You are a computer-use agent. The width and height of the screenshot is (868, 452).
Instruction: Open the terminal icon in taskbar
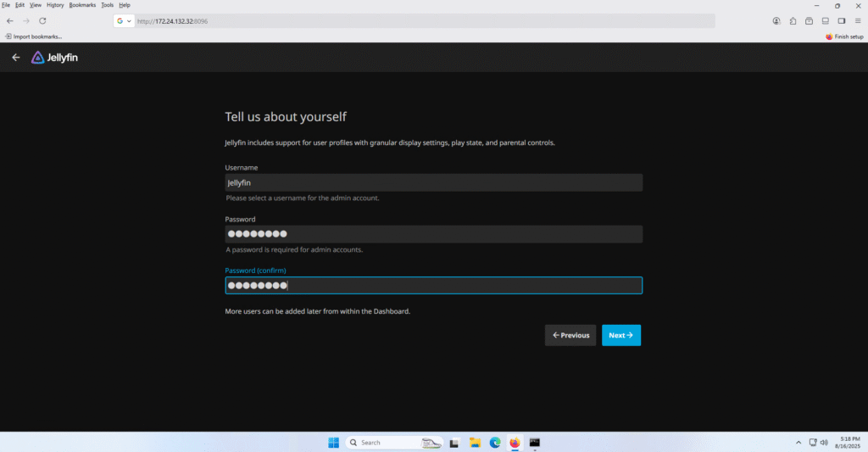click(x=535, y=443)
